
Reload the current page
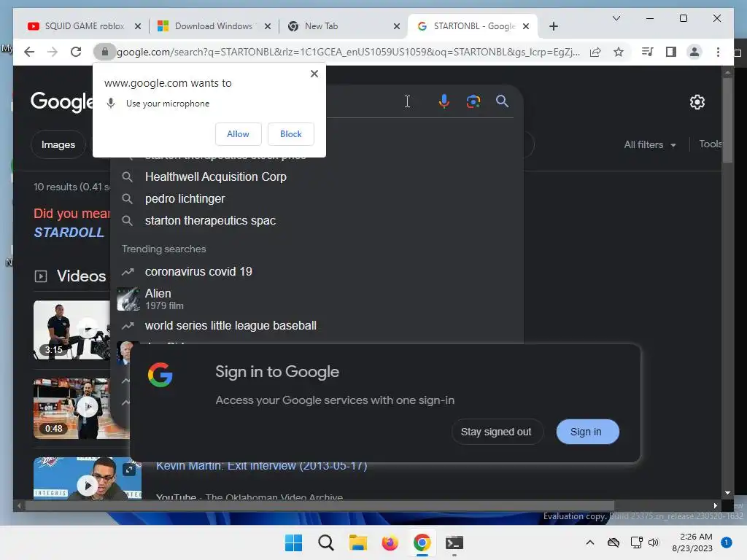point(76,52)
